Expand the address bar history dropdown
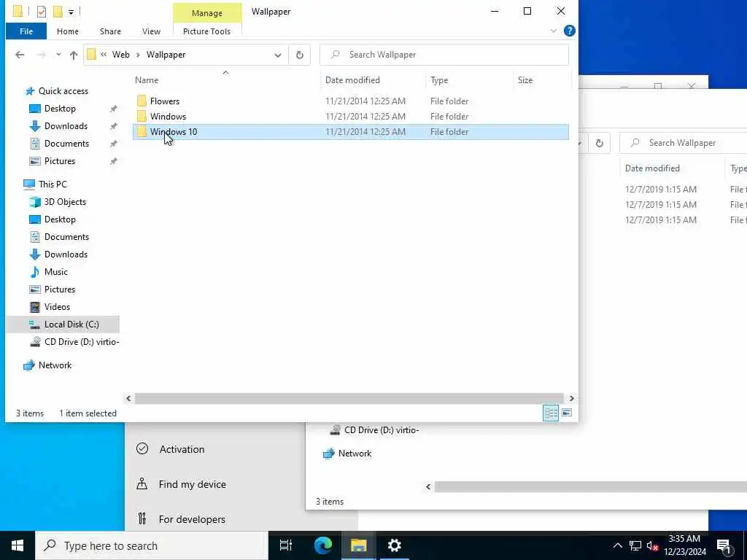This screenshot has height=560, width=747. click(x=278, y=55)
